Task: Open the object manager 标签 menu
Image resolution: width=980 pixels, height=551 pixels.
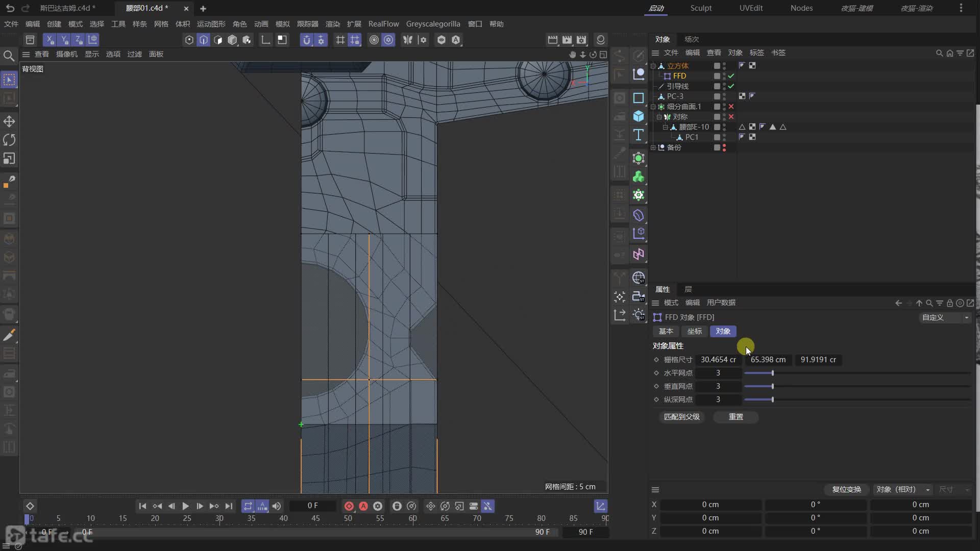Action: tap(756, 53)
